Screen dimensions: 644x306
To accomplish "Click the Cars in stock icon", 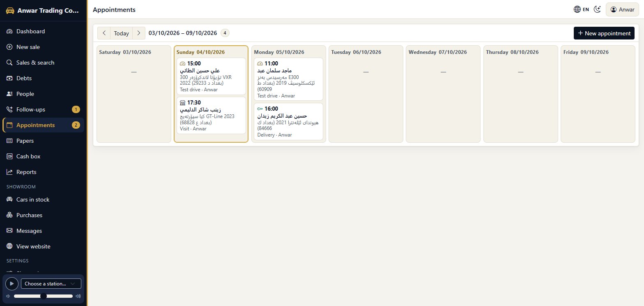I will 10,199.
